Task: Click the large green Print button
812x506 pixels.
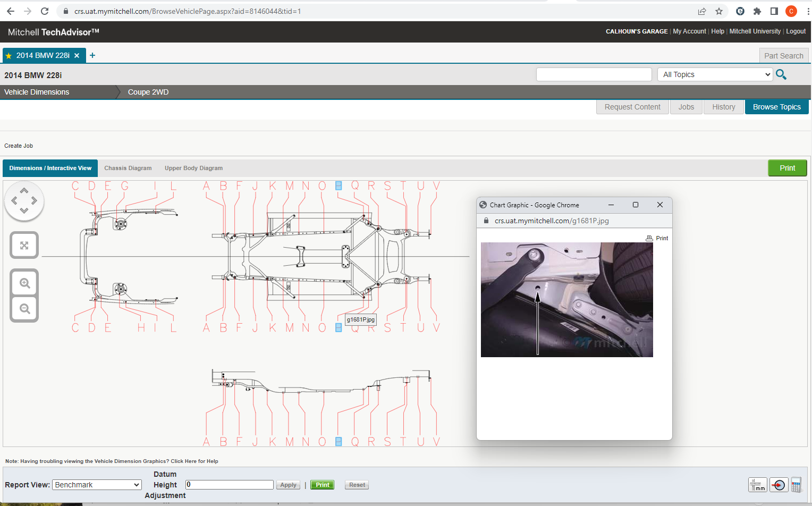Action: pyautogui.click(x=788, y=168)
